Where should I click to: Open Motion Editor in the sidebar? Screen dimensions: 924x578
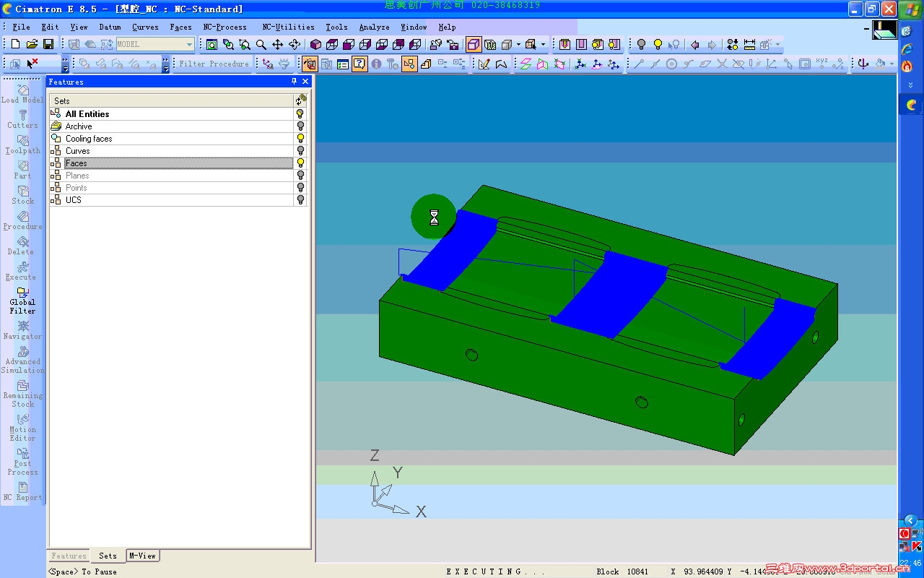point(22,428)
